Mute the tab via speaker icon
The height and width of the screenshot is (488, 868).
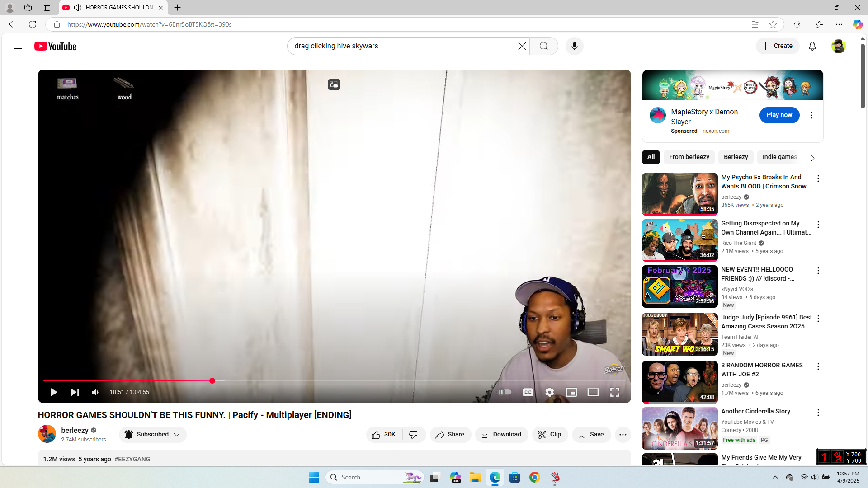point(78,8)
